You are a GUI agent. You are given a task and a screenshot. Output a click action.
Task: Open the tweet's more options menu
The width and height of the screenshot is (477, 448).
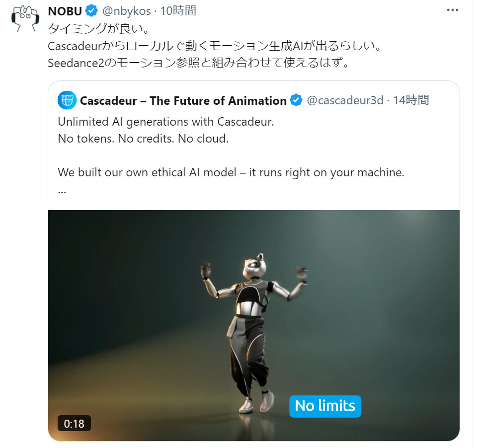(452, 10)
